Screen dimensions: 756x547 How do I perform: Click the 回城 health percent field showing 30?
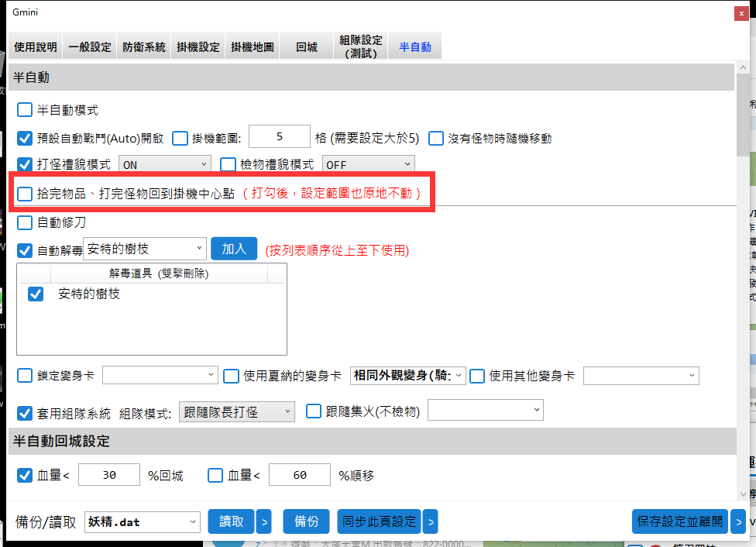coord(109,475)
